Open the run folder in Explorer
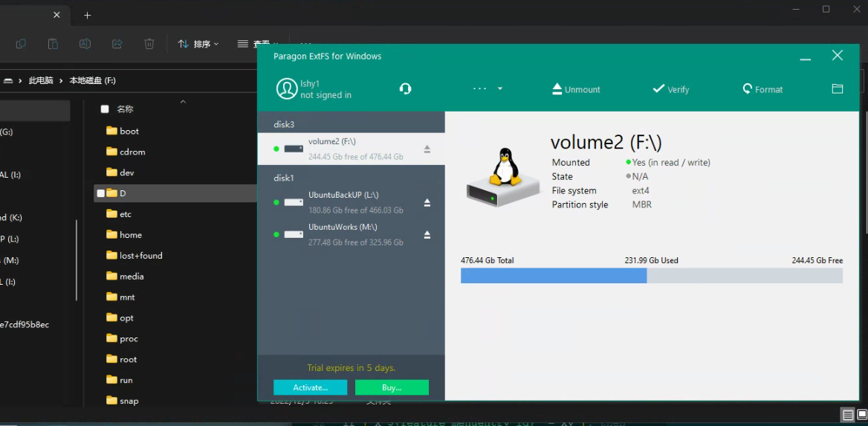 [x=119, y=380]
